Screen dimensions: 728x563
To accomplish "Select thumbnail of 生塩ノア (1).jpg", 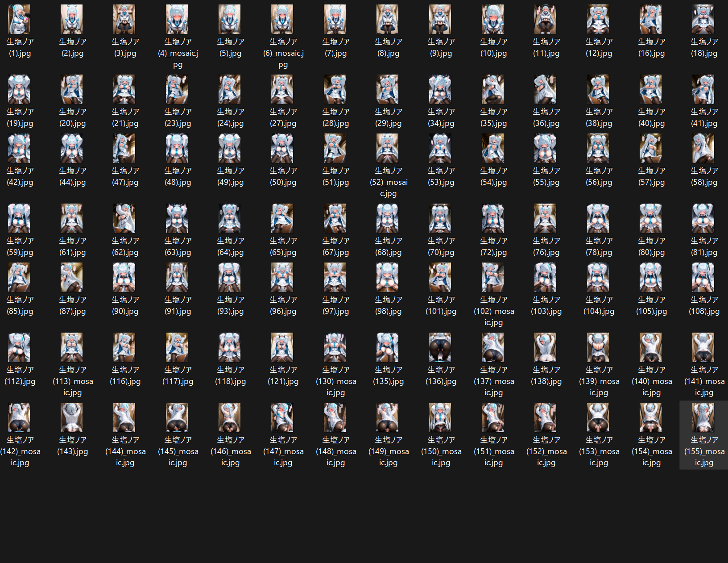I will (20, 19).
